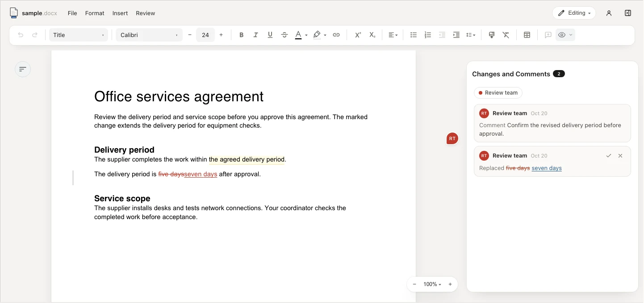Insert a table using the table icon
Viewport: 644px width, 303px height.
[x=527, y=35]
